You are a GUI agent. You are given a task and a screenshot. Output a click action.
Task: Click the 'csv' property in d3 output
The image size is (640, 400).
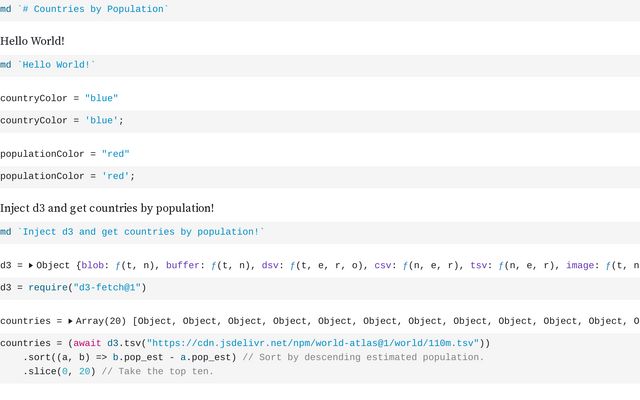pyautogui.click(x=385, y=265)
